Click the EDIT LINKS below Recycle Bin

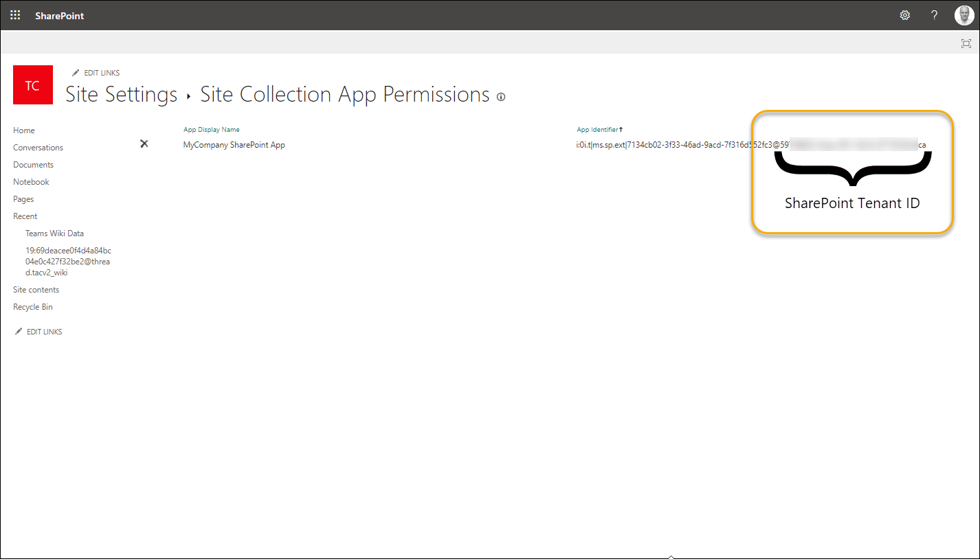(38, 332)
